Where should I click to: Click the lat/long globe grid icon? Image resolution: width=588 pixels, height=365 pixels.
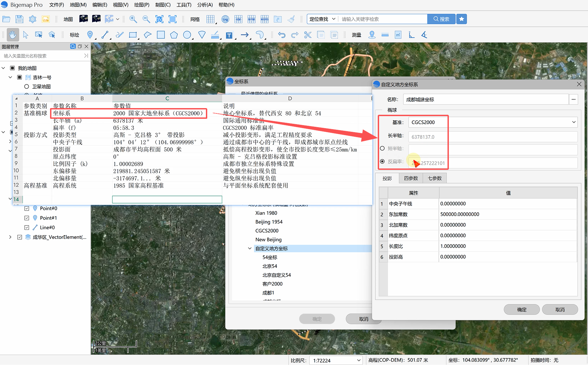225,19
